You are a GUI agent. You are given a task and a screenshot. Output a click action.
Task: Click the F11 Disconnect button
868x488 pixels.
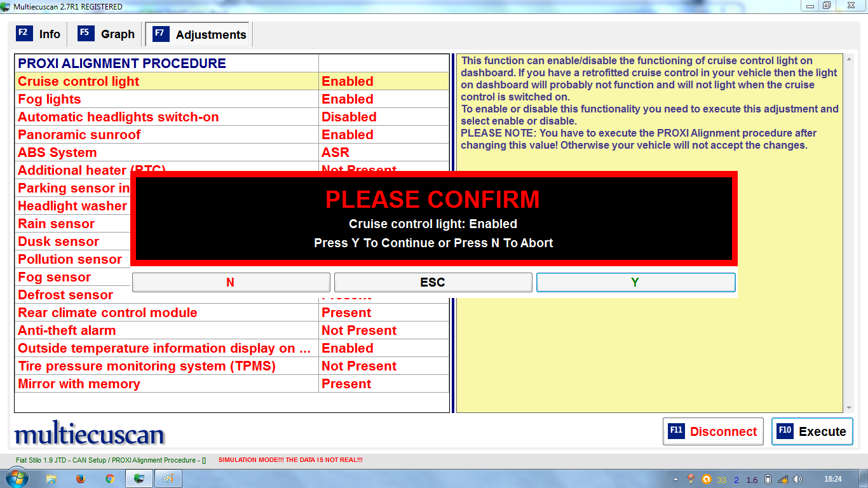pyautogui.click(x=713, y=431)
